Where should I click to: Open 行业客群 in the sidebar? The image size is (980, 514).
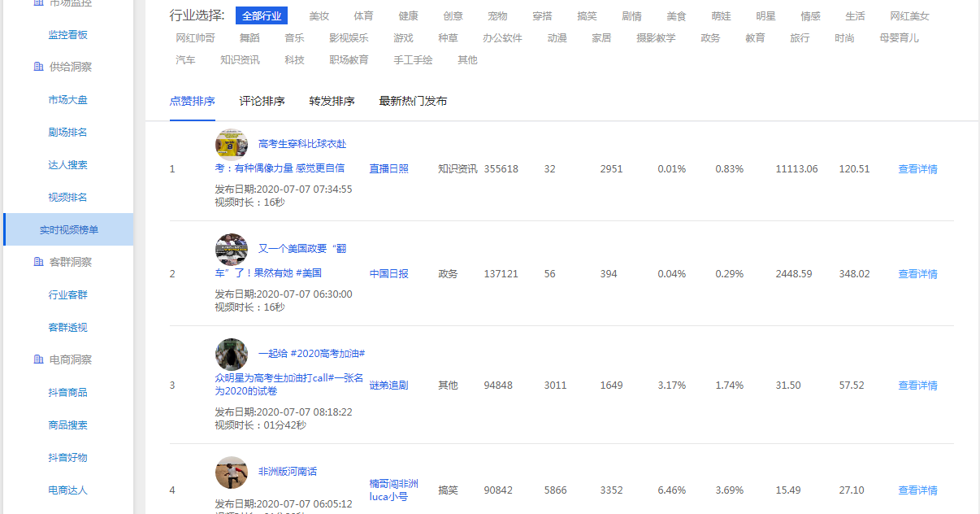click(68, 294)
